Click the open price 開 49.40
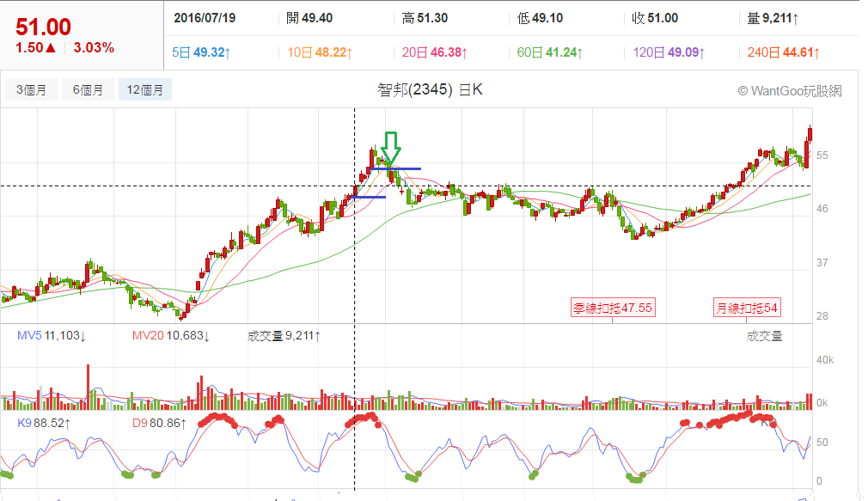 point(309,18)
